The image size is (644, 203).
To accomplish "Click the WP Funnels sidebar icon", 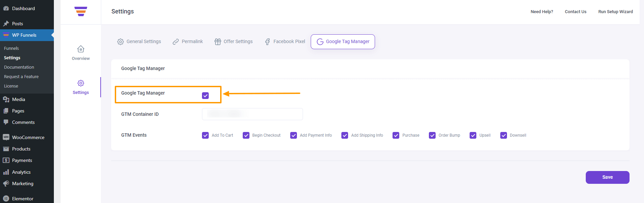I will [x=6, y=35].
